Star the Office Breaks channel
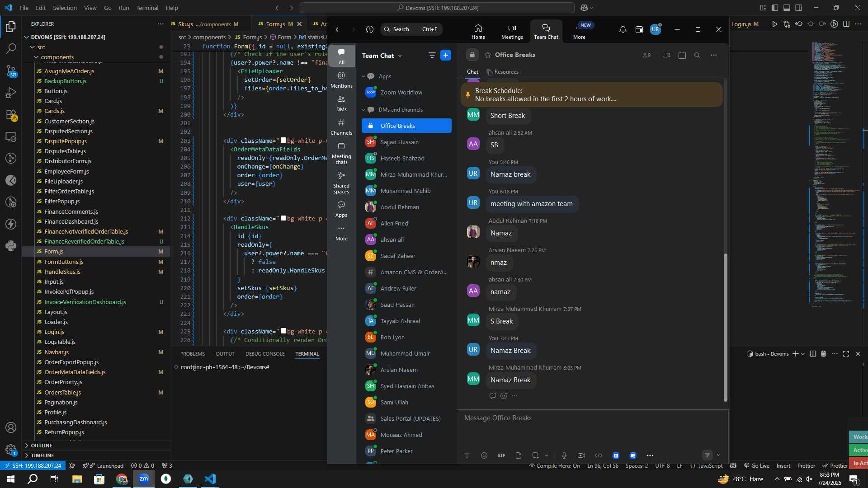The image size is (868, 488). [x=487, y=55]
